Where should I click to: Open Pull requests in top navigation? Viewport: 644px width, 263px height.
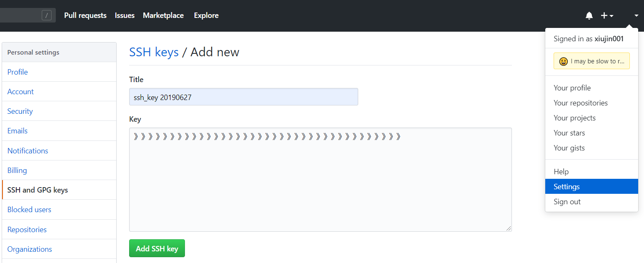point(85,15)
